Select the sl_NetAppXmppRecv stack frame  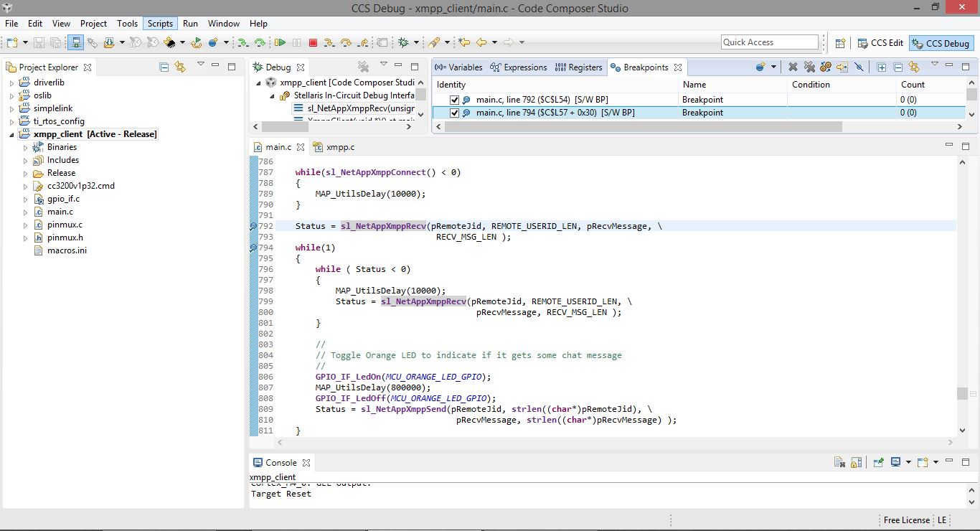pyautogui.click(x=354, y=108)
